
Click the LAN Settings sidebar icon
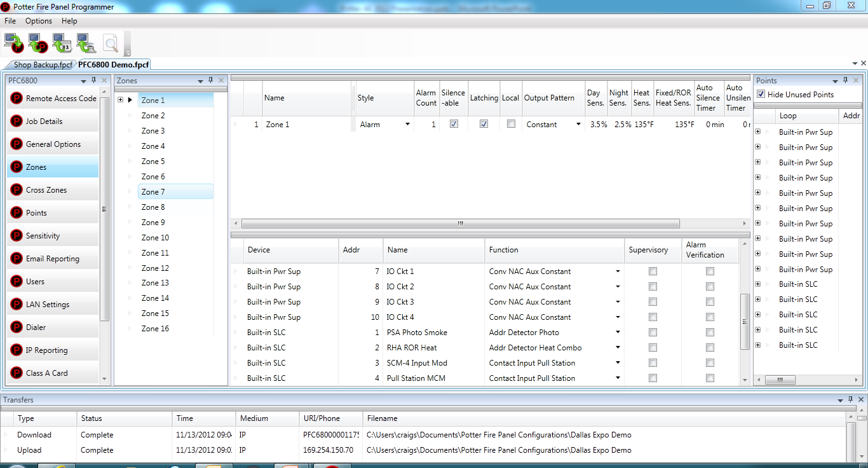point(17,305)
